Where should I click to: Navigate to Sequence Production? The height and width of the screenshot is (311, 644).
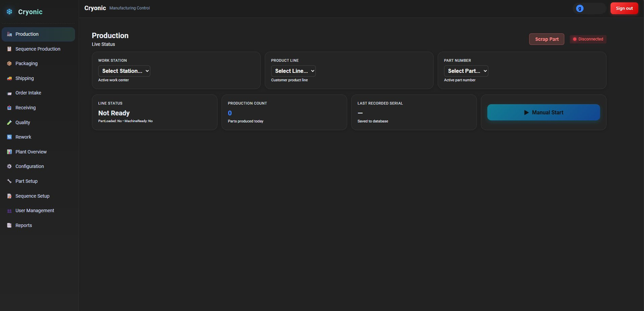38,47
